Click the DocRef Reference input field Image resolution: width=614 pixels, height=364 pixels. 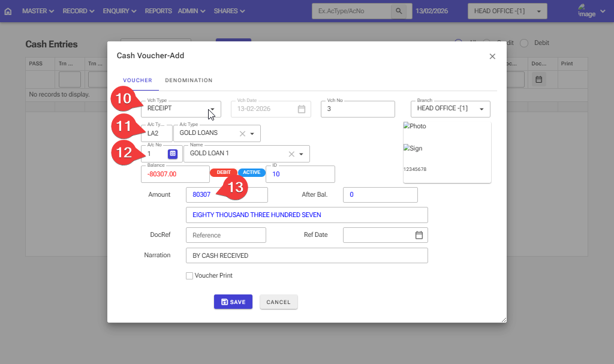225,235
